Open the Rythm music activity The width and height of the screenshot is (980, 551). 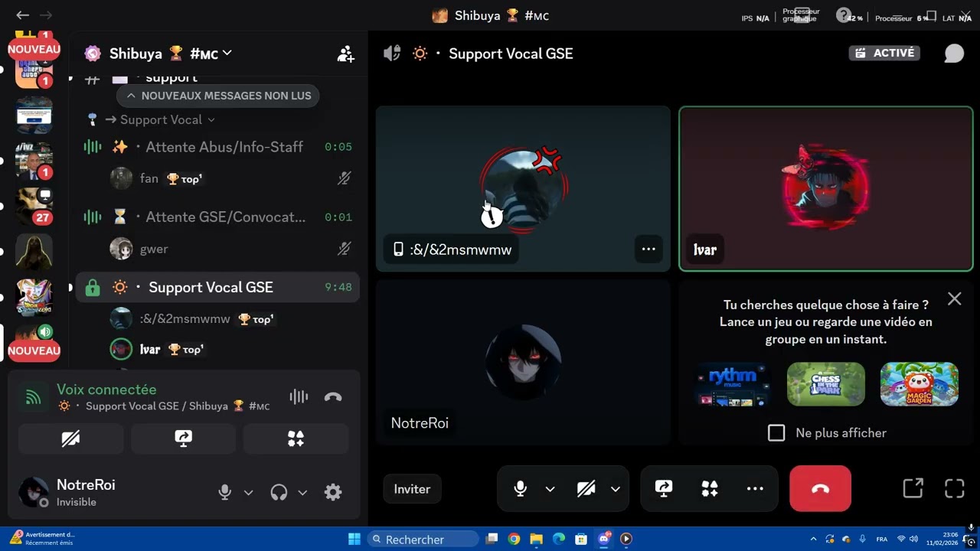click(x=733, y=384)
